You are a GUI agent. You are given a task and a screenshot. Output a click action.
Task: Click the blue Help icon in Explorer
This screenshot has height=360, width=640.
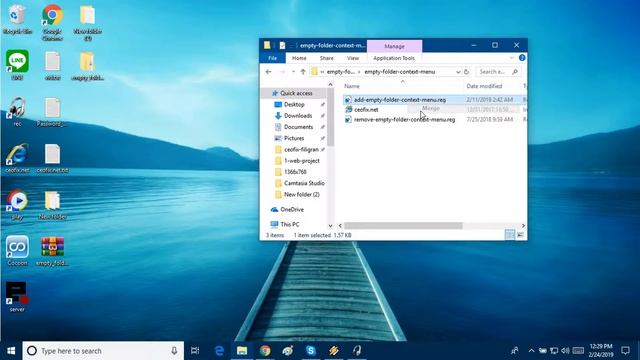[x=522, y=58]
